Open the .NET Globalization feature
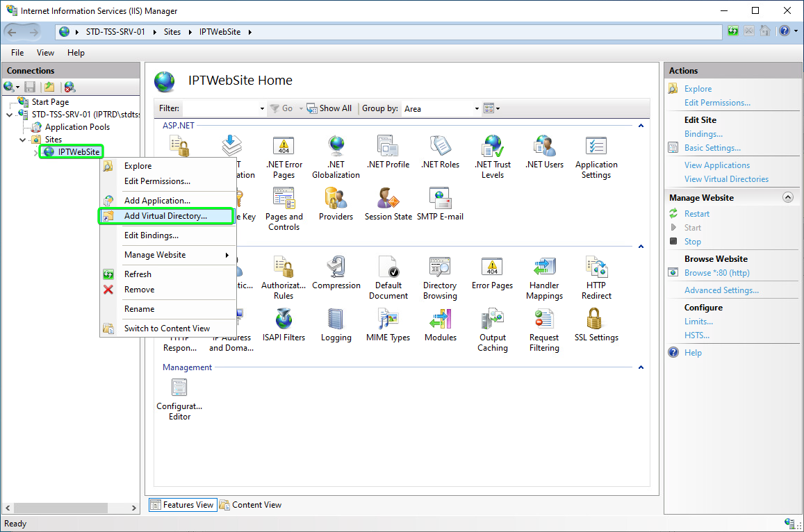 pos(336,158)
